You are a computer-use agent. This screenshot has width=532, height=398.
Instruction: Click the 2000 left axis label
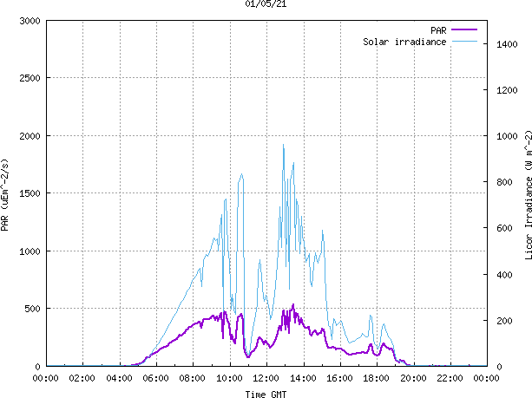pyautogui.click(x=30, y=136)
